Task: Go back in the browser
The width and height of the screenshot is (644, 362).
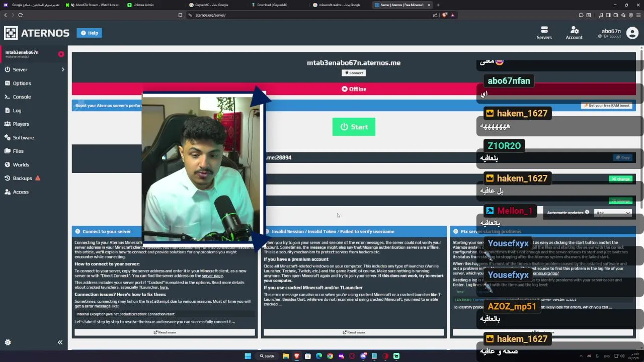Action: (6, 15)
